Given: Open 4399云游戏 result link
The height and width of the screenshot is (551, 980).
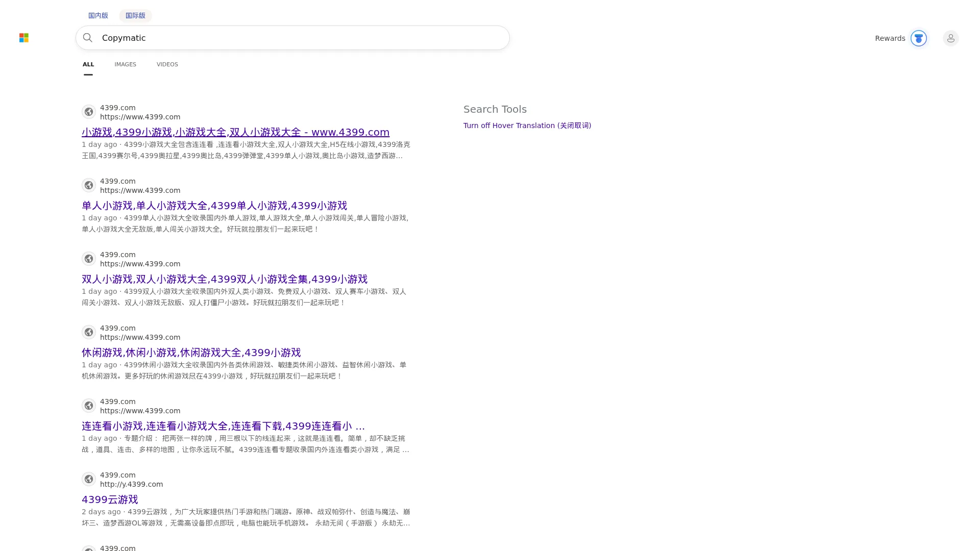Looking at the screenshot, I should [x=110, y=499].
